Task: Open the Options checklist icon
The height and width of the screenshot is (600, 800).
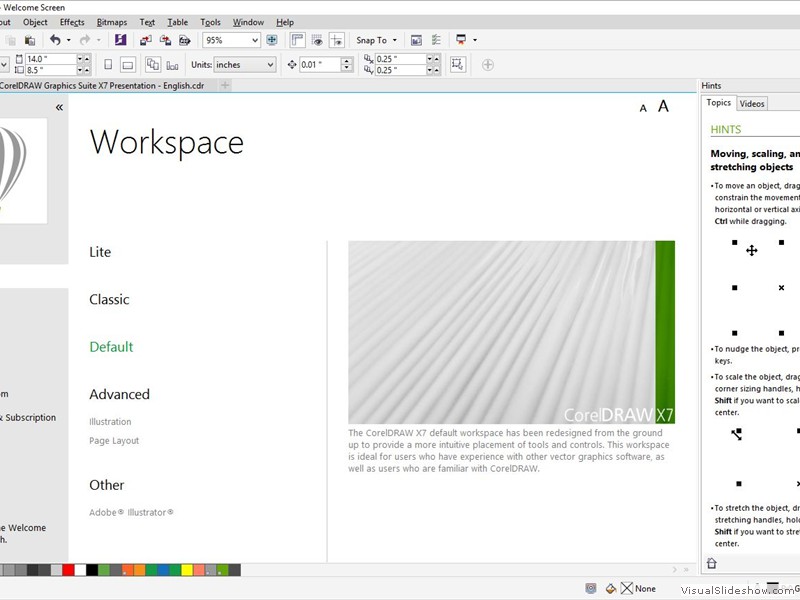Action: point(436,40)
